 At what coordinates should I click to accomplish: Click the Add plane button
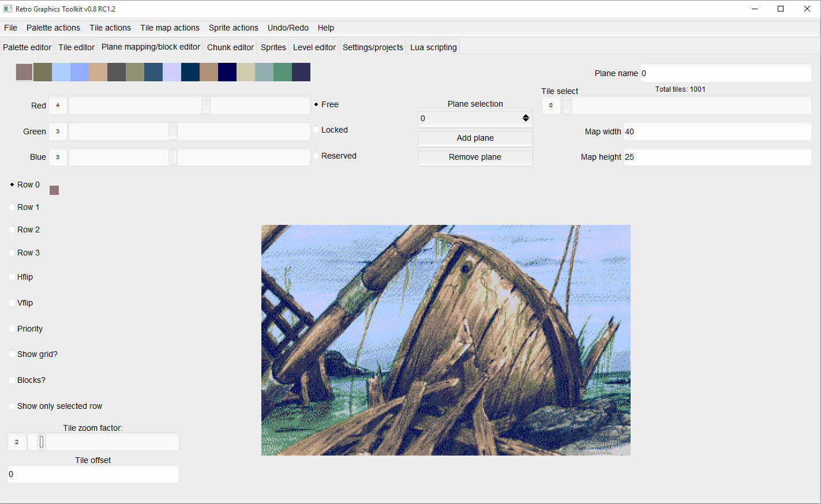(x=475, y=138)
